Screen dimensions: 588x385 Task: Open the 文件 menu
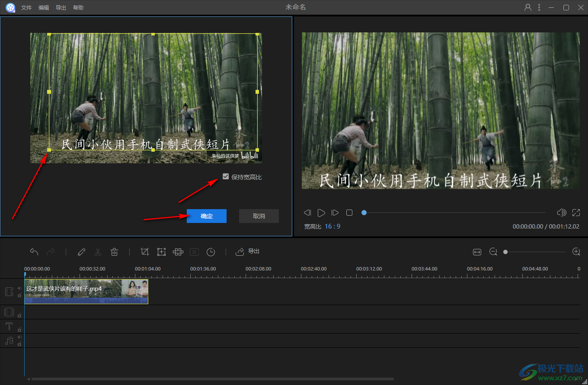26,8
